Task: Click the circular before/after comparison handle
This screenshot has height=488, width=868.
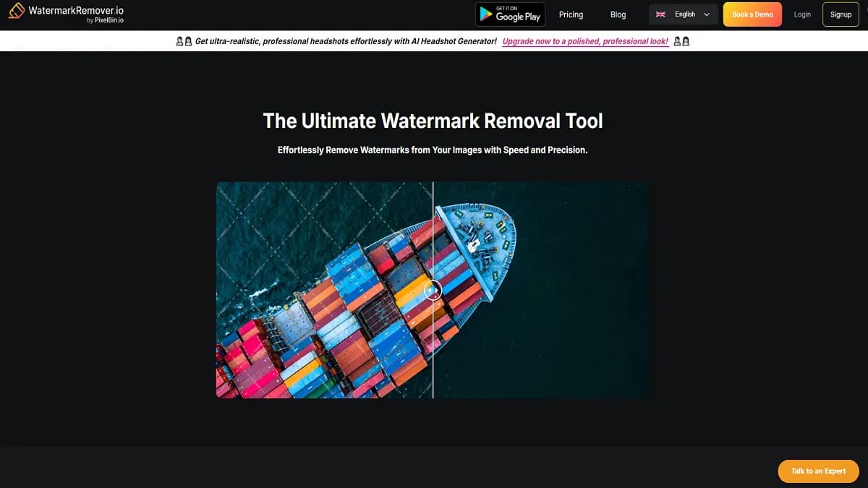Action: [x=433, y=290]
